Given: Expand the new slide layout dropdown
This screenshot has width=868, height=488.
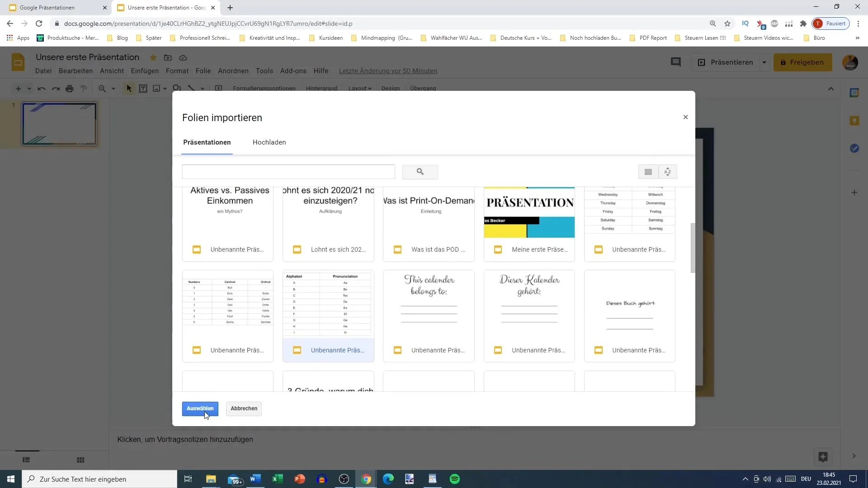Looking at the screenshot, I should click(x=29, y=89).
